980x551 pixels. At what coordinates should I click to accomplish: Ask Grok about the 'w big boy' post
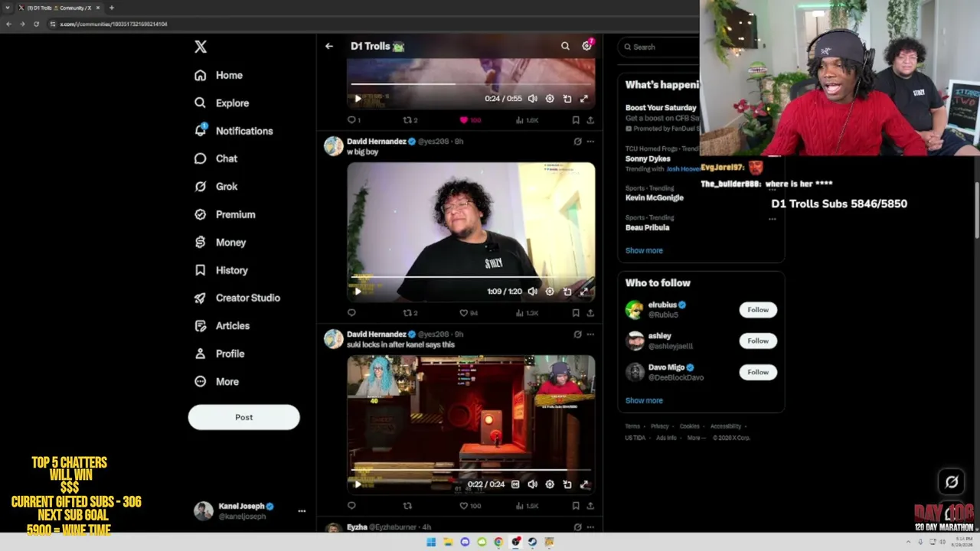coord(577,142)
